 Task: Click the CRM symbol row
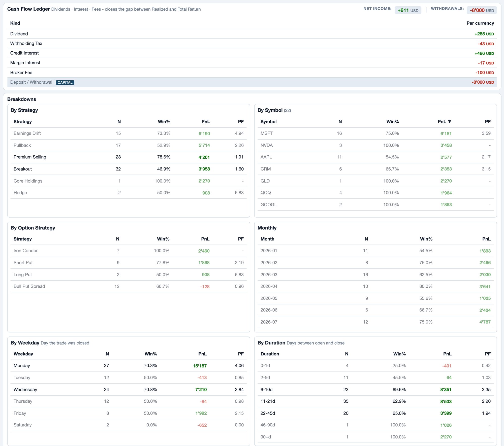[375, 169]
